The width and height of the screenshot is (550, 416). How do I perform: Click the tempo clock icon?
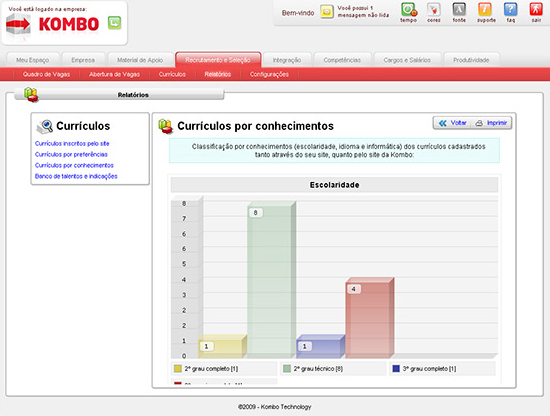point(409,9)
